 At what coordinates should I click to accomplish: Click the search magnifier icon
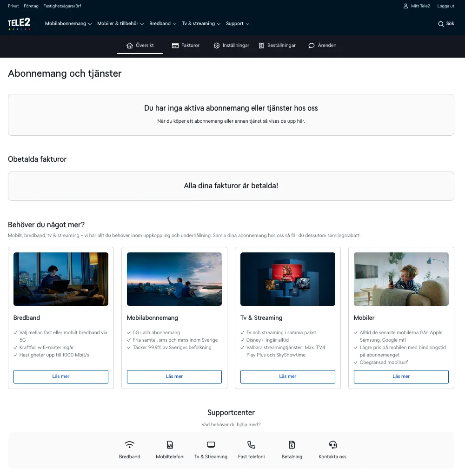tap(441, 24)
